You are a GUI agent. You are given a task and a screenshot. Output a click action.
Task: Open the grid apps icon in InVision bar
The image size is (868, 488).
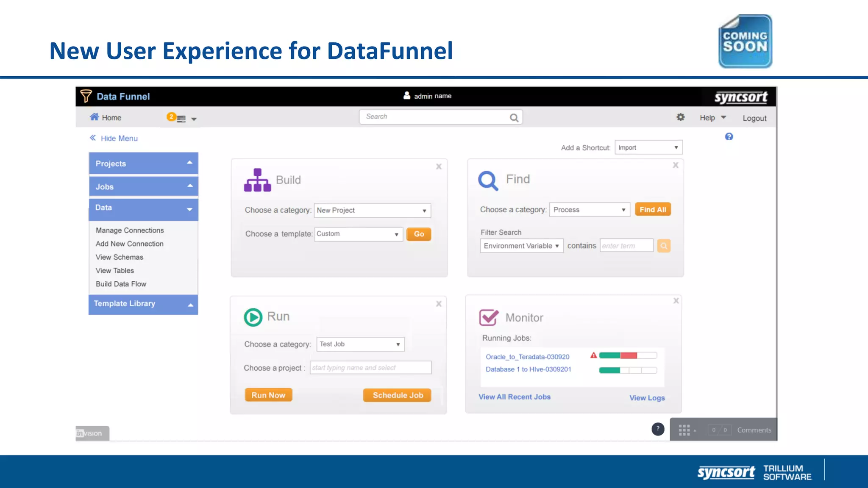684,430
